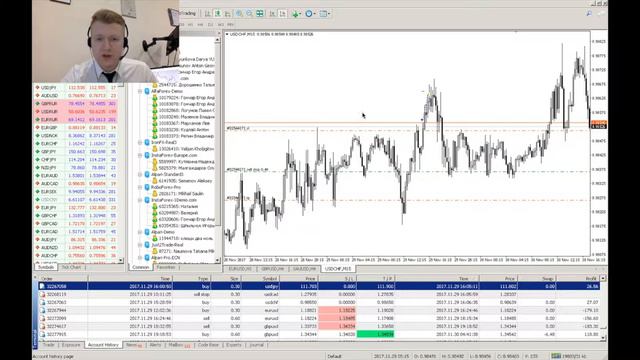Select the D1 timeframe button
This screenshot has width=640, height=360.
coord(210,24)
